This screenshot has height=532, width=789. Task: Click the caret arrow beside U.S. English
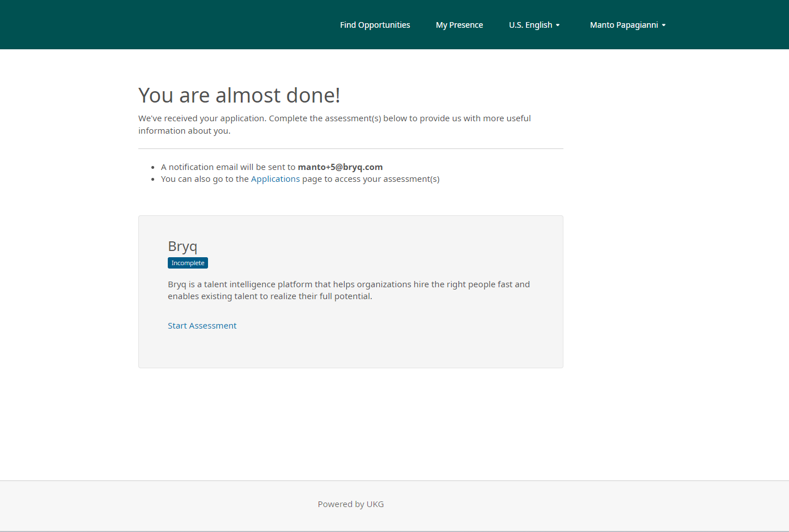[558, 25]
